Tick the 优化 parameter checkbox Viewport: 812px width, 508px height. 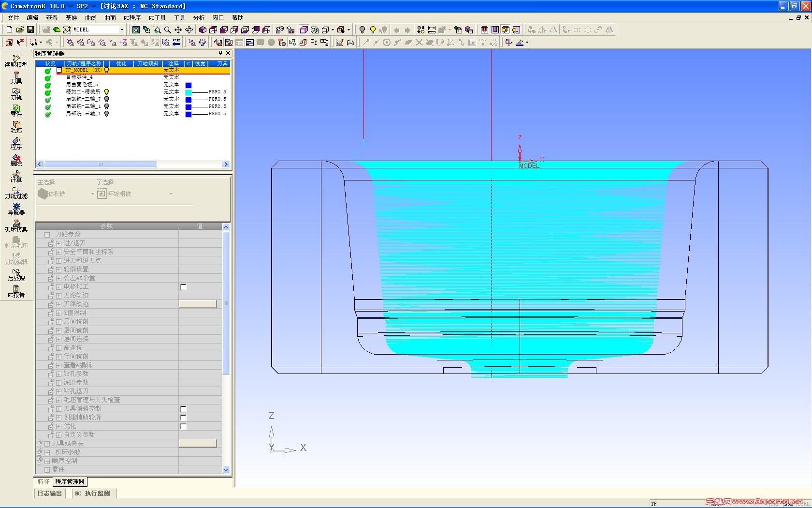coord(183,426)
